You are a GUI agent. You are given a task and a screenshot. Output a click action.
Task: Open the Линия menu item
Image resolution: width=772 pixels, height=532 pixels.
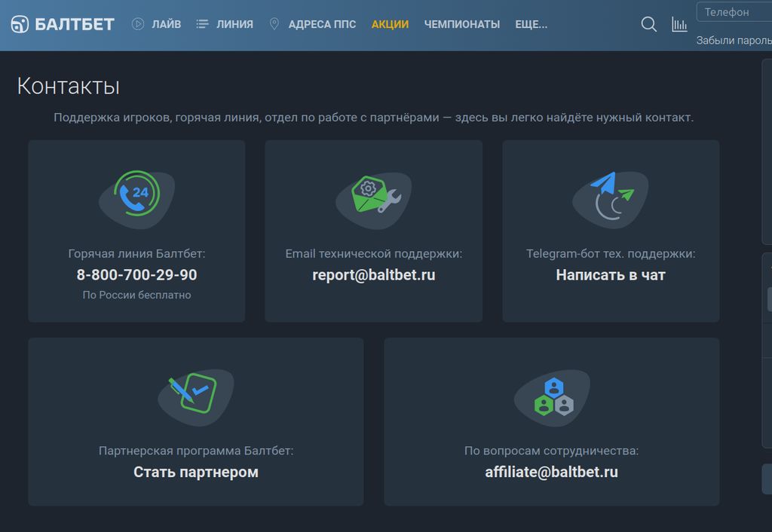[x=235, y=24]
